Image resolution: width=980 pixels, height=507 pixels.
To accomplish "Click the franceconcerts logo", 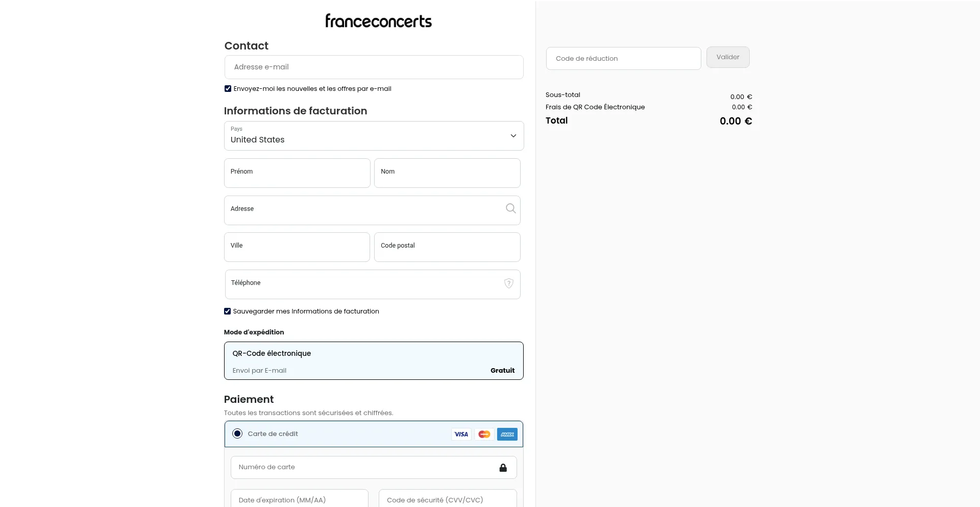I will coord(378,21).
